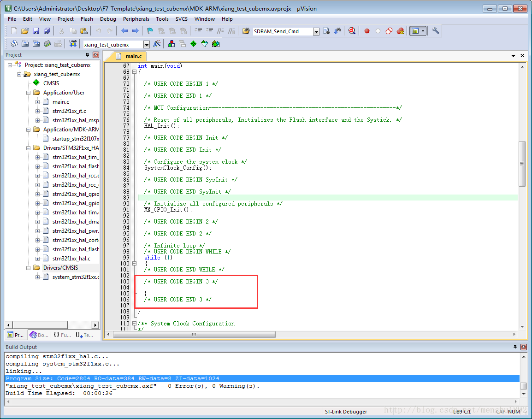Image resolution: width=532 pixels, height=419 pixels.
Task: Kill all breakpoints icon
Action: tap(400, 31)
